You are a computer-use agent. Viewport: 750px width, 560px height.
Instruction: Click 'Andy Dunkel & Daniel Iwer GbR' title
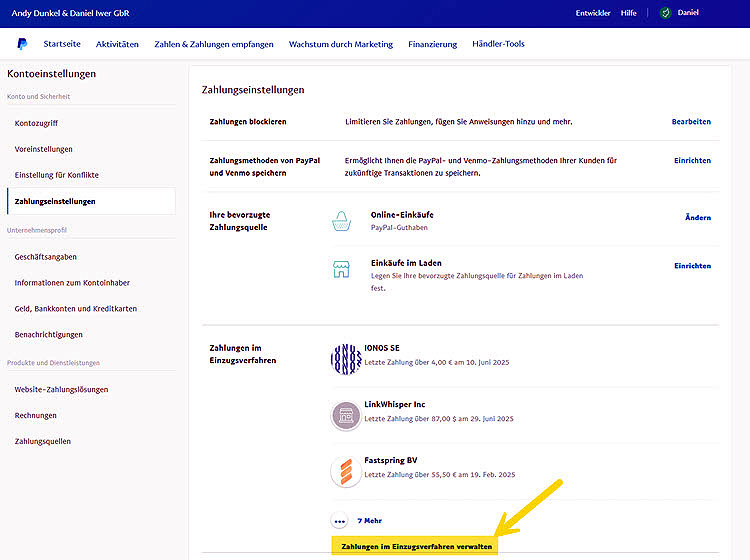pyautogui.click(x=70, y=13)
